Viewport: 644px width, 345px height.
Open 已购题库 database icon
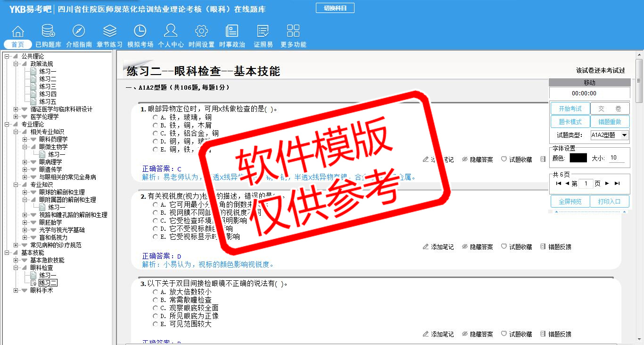click(48, 32)
